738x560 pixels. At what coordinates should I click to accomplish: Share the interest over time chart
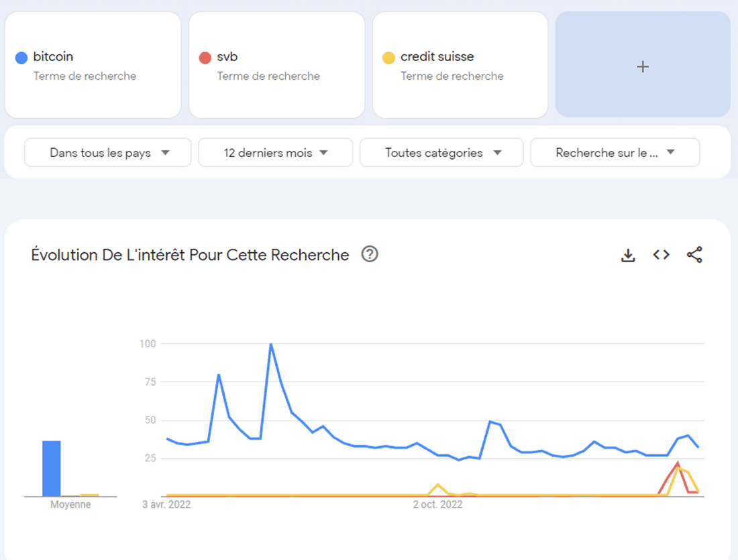point(694,255)
